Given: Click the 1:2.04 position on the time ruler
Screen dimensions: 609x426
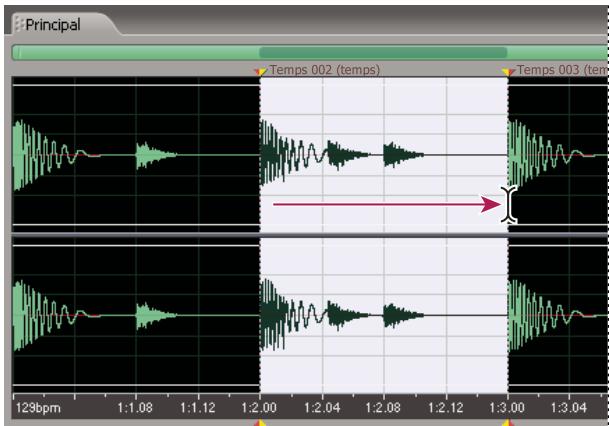Looking at the screenshot, I should point(322,408).
